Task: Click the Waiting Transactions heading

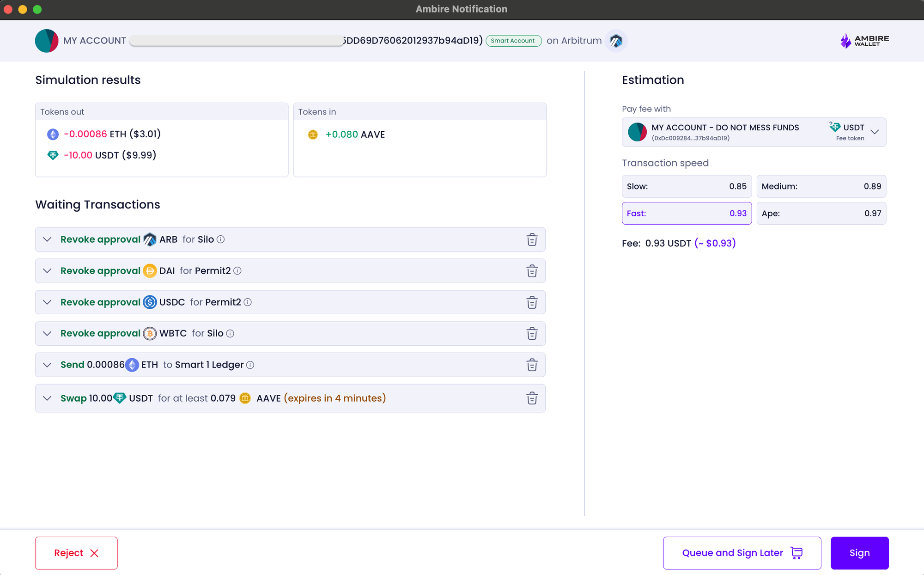Action: [x=97, y=205]
